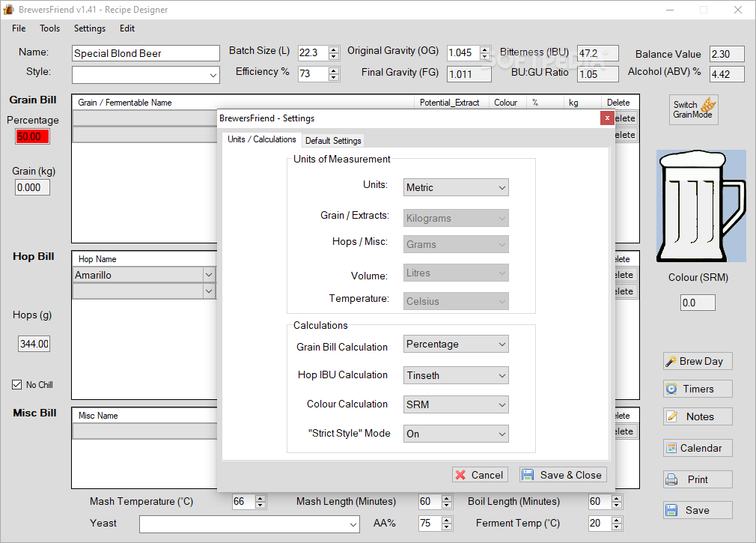Select the Units / Calculations tab
The height and width of the screenshot is (543, 756).
pyautogui.click(x=261, y=139)
